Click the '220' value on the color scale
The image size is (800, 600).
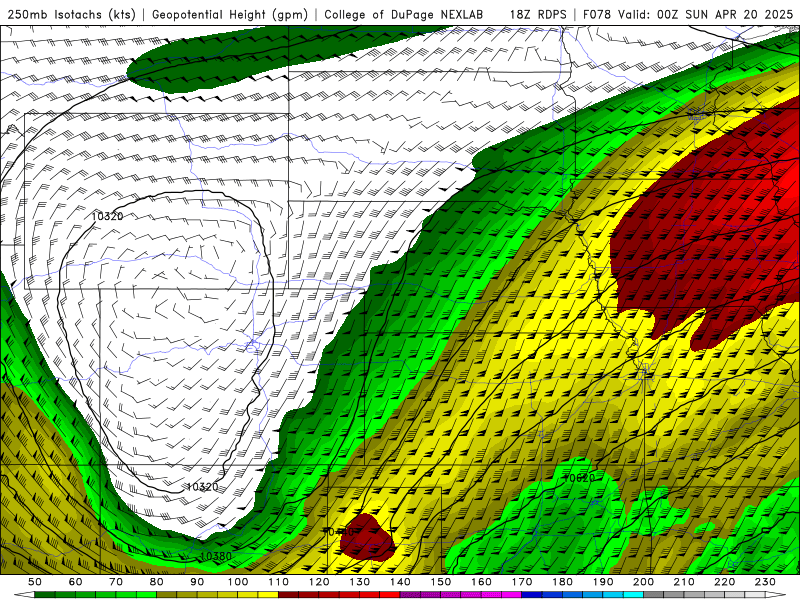point(724,582)
